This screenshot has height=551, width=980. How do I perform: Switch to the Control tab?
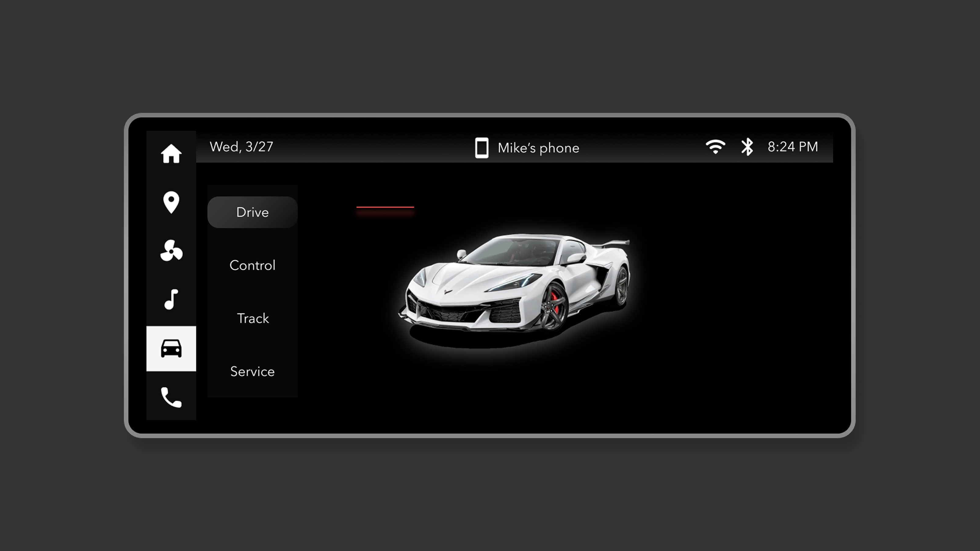[252, 265]
